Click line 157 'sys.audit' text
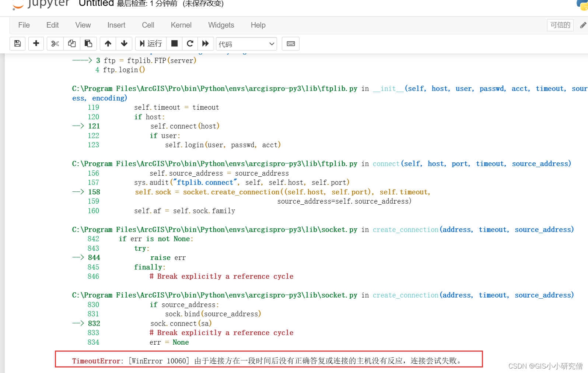Screen dimensions: 588x373 pyautogui.click(x=242, y=182)
